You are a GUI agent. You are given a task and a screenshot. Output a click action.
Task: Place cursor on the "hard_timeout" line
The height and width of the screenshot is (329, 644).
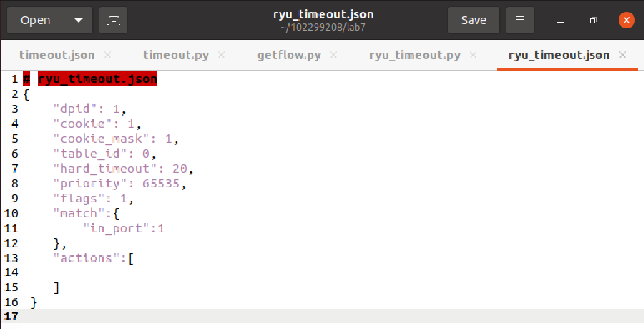tap(123, 169)
